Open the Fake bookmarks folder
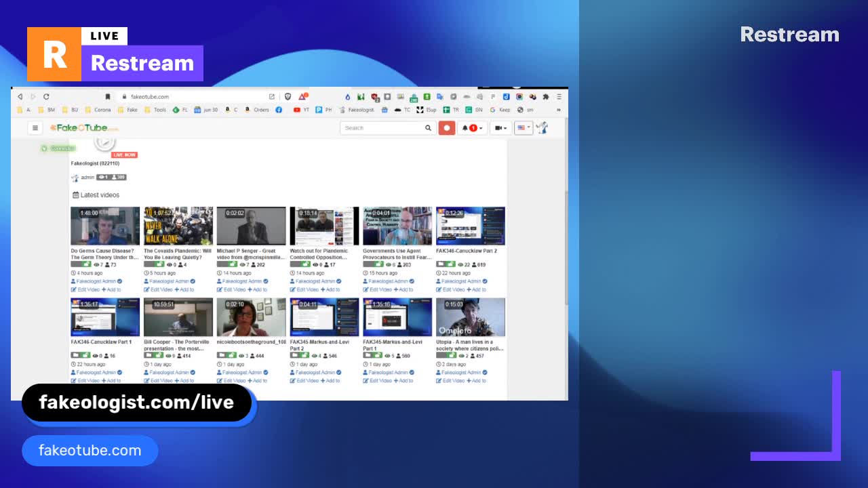This screenshot has width=868, height=488. click(x=127, y=110)
